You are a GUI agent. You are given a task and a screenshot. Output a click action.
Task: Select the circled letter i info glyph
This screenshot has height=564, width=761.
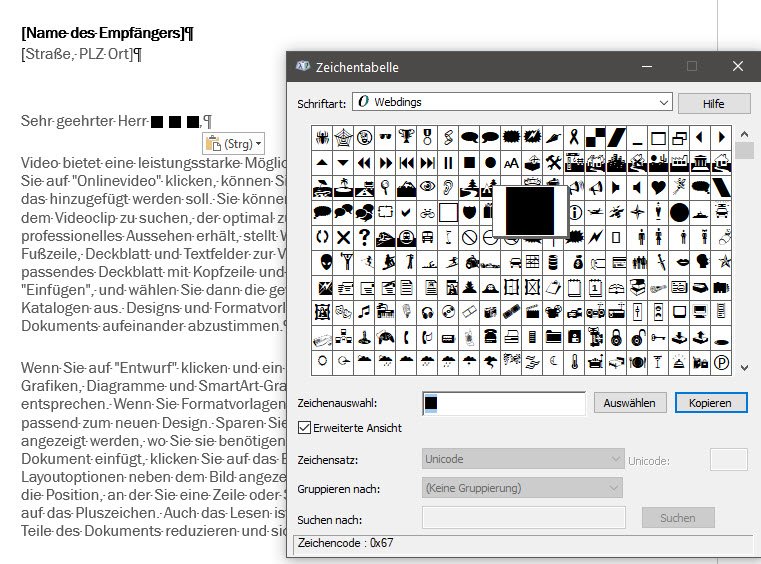coord(576,213)
